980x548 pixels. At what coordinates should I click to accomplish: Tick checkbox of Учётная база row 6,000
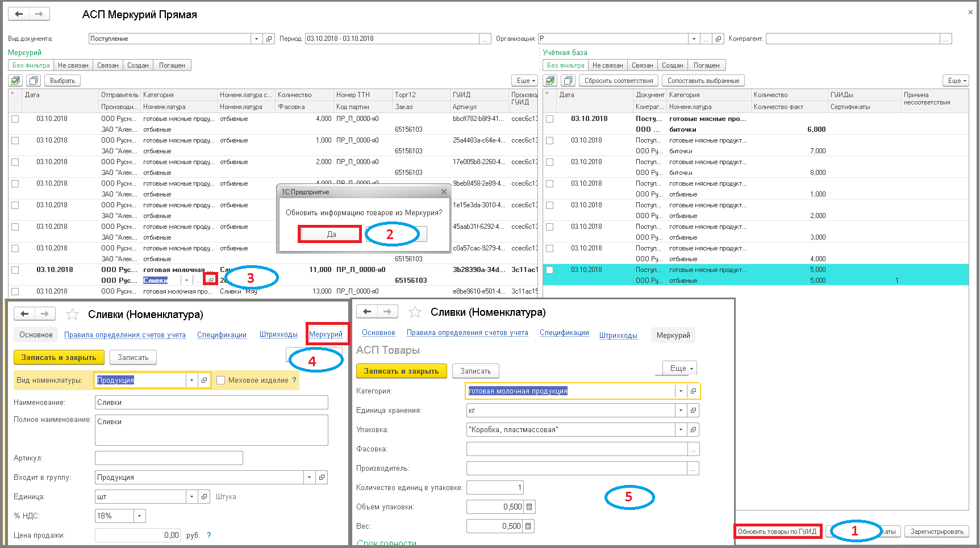click(549, 119)
